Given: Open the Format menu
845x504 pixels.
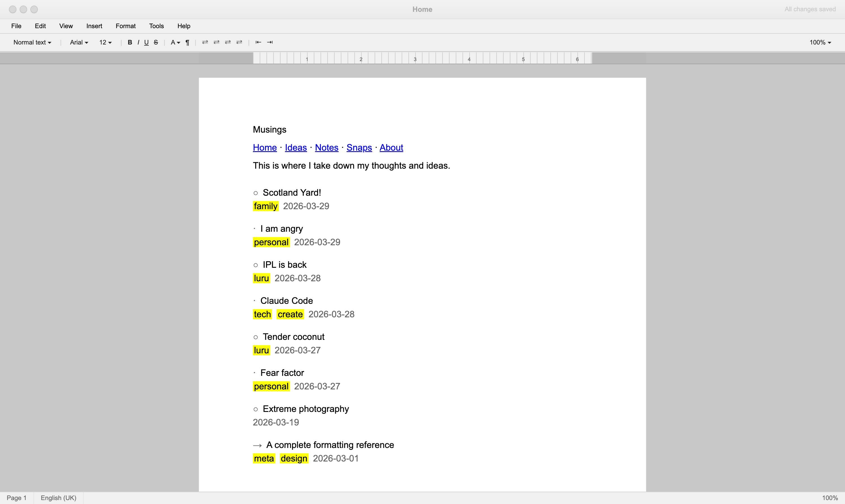Looking at the screenshot, I should tap(125, 26).
